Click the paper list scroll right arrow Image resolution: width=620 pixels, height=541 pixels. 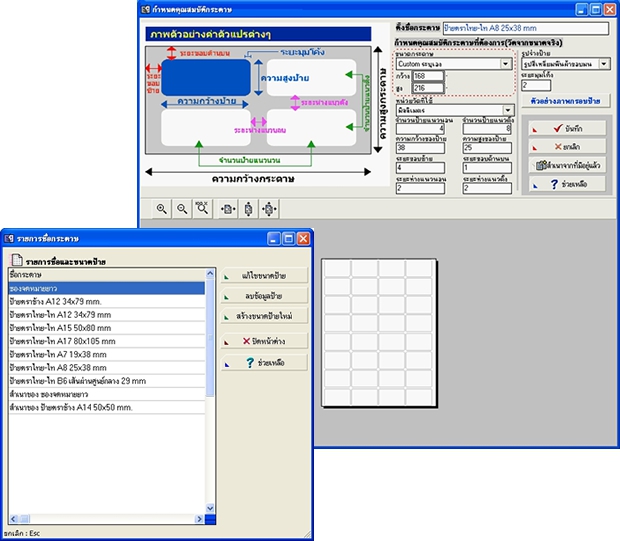click(199, 519)
